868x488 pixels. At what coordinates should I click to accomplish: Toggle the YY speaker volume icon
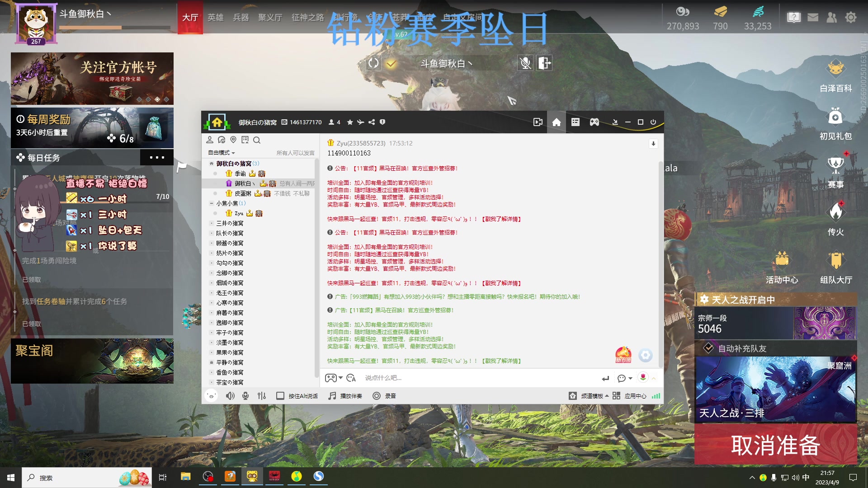click(x=230, y=396)
